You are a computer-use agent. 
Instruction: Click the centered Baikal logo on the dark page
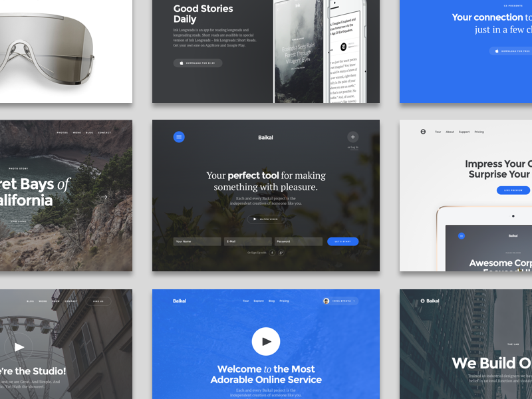(x=265, y=138)
